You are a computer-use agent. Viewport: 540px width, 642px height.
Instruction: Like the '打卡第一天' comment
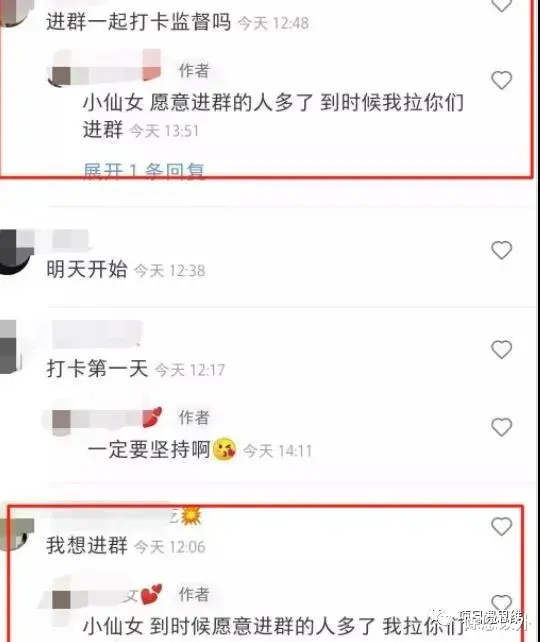point(502,349)
